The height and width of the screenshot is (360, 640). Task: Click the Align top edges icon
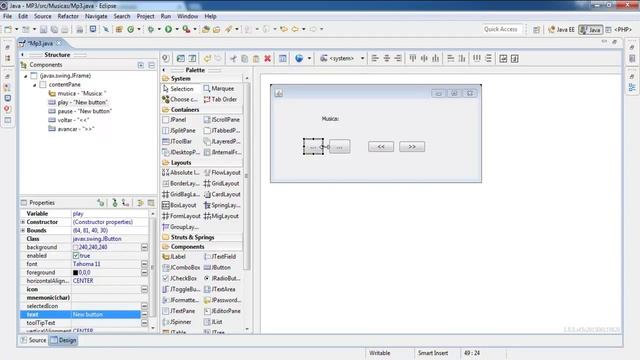point(413,58)
